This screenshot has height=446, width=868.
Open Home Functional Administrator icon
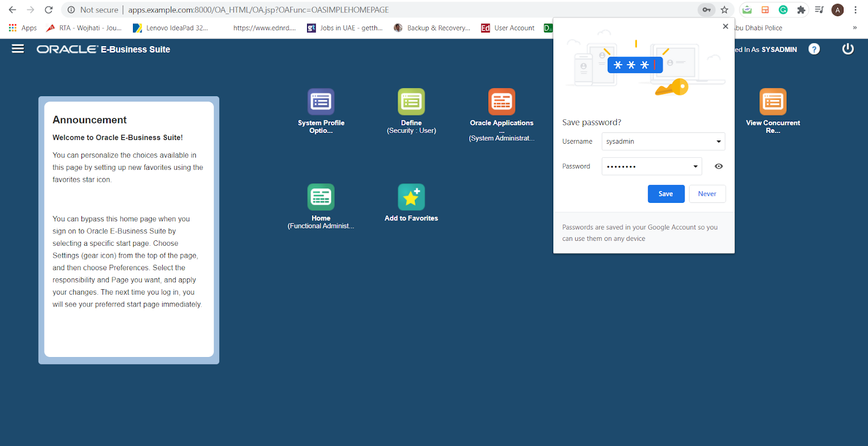tap(321, 197)
